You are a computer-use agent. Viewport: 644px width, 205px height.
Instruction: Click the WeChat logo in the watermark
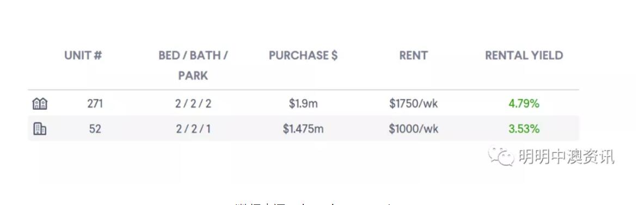tap(501, 156)
